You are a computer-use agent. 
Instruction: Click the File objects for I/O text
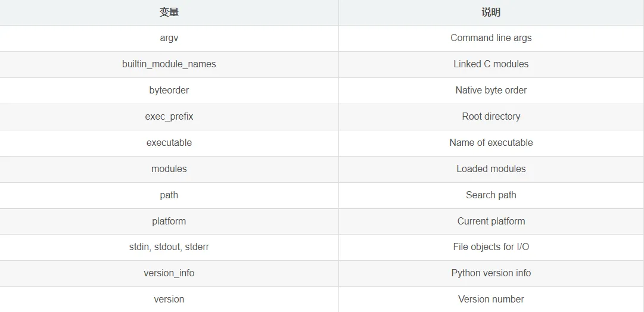(491, 247)
